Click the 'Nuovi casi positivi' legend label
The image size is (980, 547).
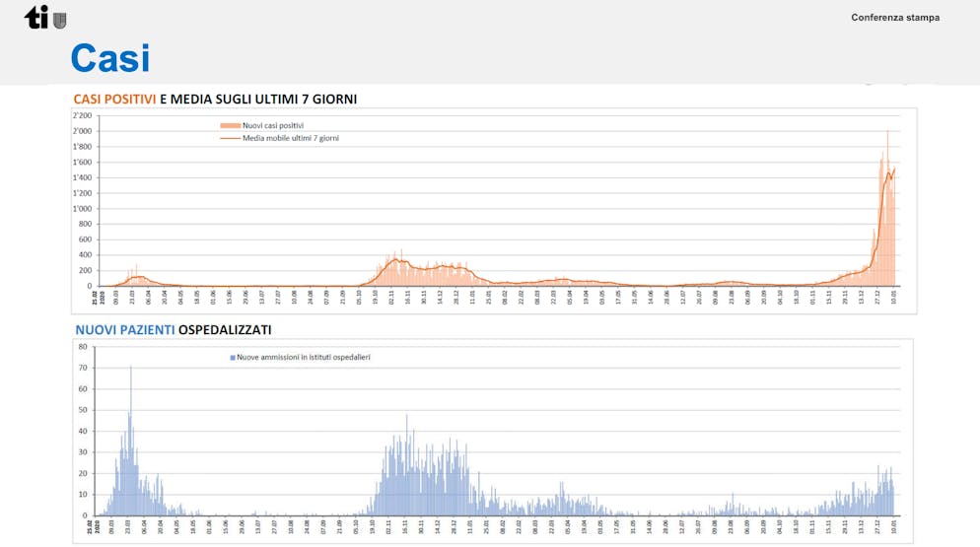273,125
